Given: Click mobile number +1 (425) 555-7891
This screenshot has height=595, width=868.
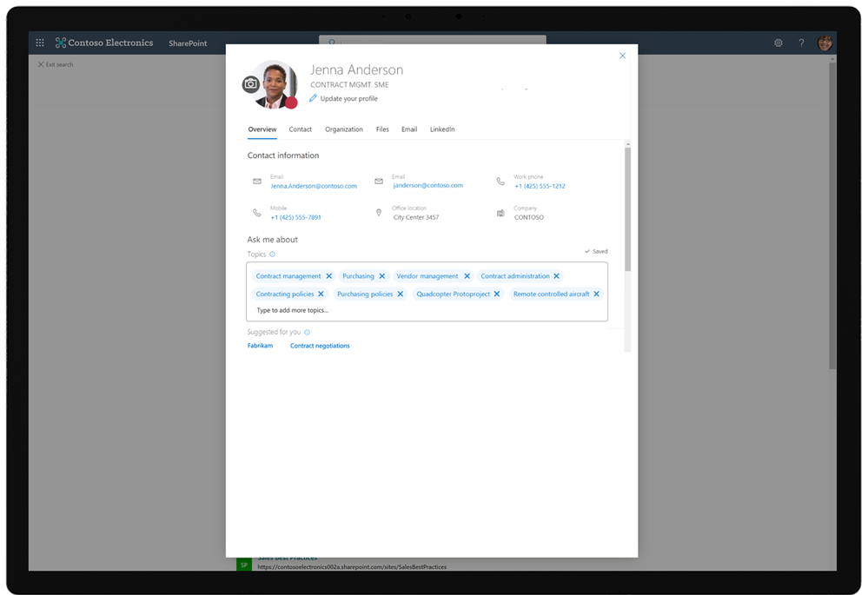Looking at the screenshot, I should (x=295, y=217).
